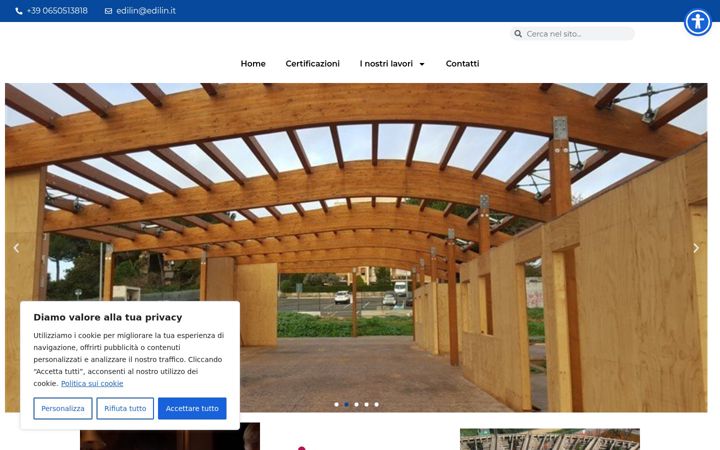Open 'Politica sui cookie' link
The width and height of the screenshot is (720, 450).
click(92, 383)
